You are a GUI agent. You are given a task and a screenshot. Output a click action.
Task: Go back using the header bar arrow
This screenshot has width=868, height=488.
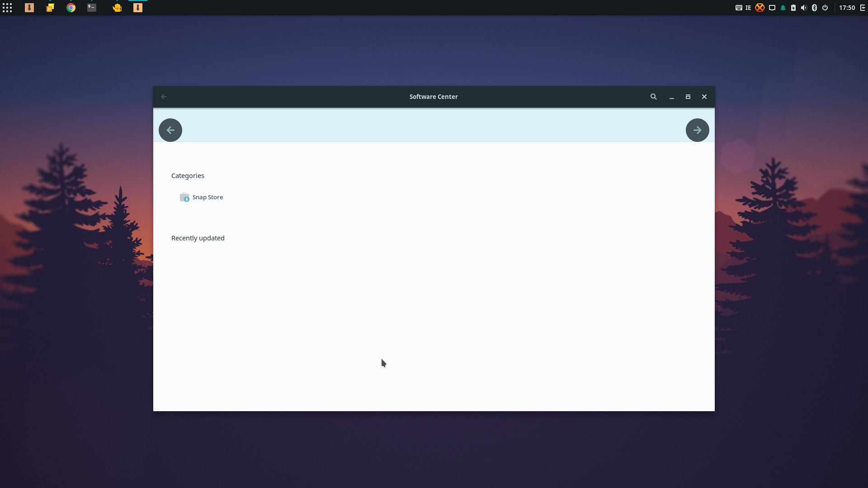[x=164, y=97]
